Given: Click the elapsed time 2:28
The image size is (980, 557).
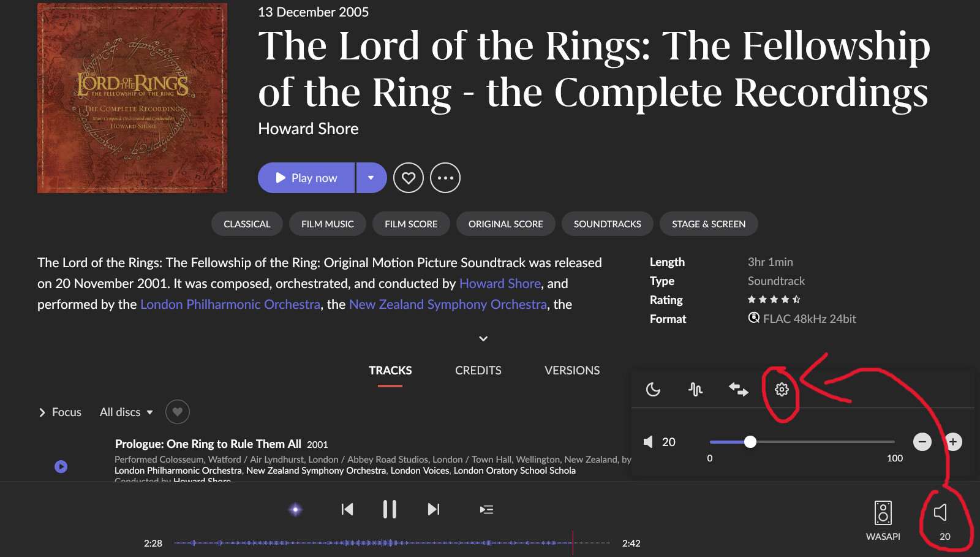Looking at the screenshot, I should 153,544.
